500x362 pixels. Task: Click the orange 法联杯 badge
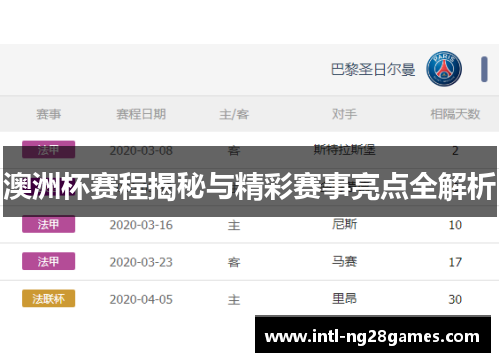(x=49, y=298)
